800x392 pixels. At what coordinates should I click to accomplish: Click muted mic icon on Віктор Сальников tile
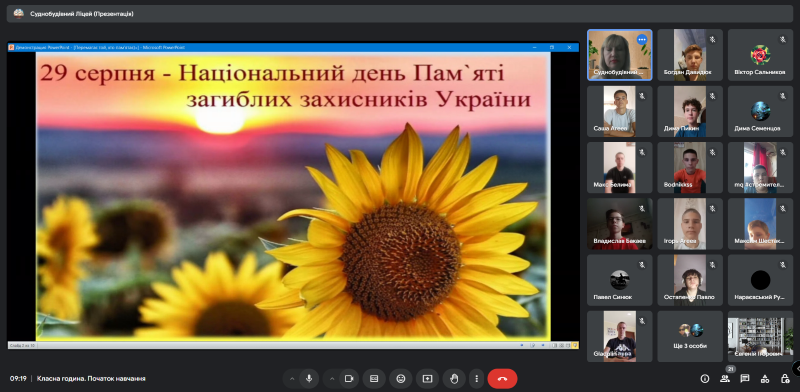[x=783, y=39]
